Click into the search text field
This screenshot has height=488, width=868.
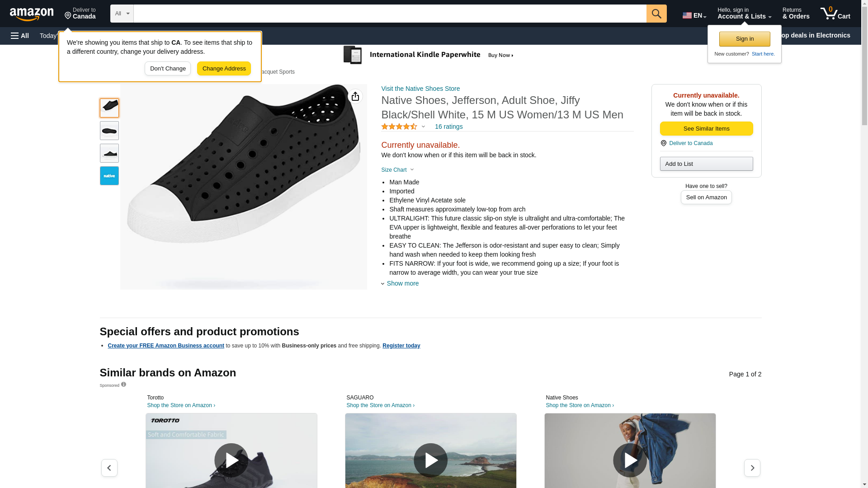coord(390,14)
